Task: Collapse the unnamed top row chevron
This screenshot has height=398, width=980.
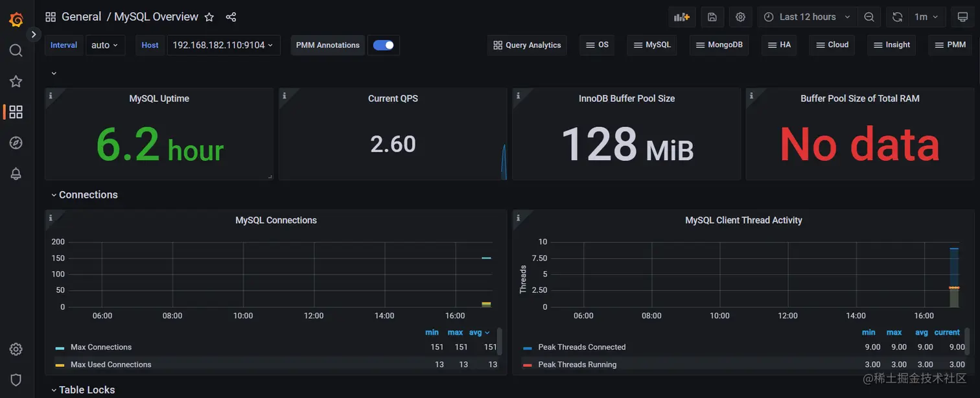Action: (x=54, y=73)
